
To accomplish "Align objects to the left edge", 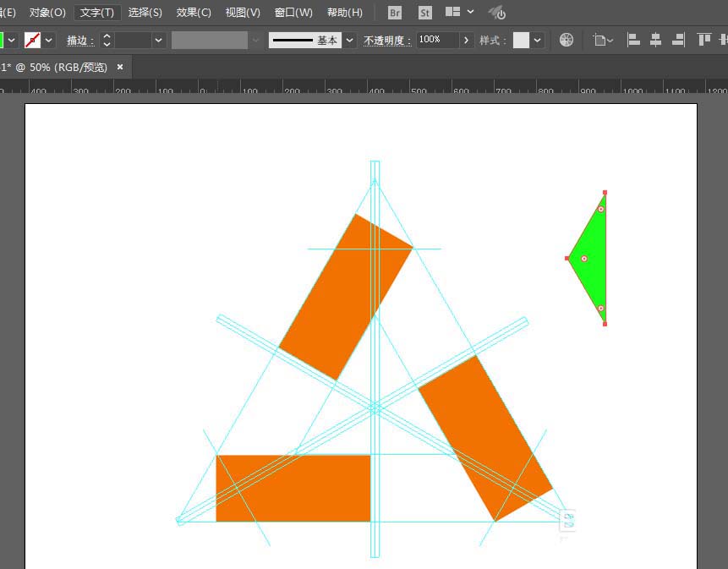I will click(633, 40).
